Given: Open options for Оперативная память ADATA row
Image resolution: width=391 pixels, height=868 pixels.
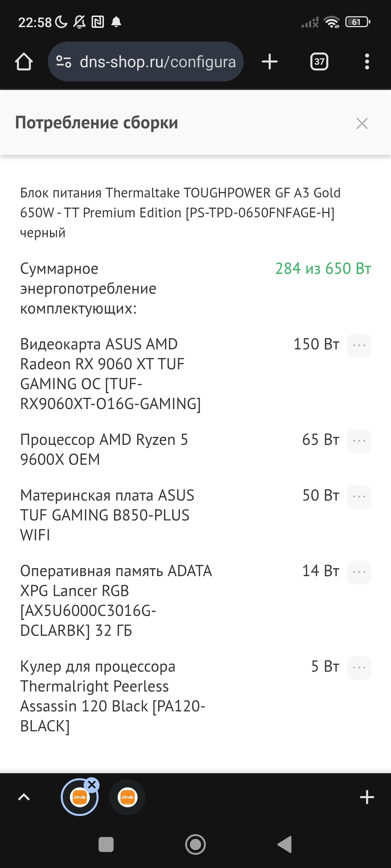Looking at the screenshot, I should coord(359,572).
